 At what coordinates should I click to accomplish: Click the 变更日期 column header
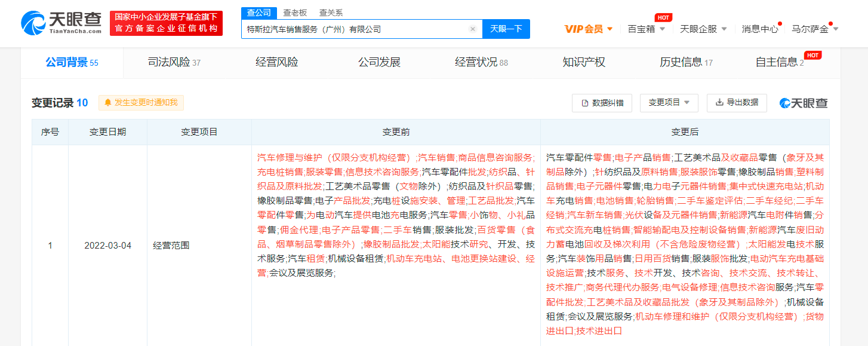(108, 132)
